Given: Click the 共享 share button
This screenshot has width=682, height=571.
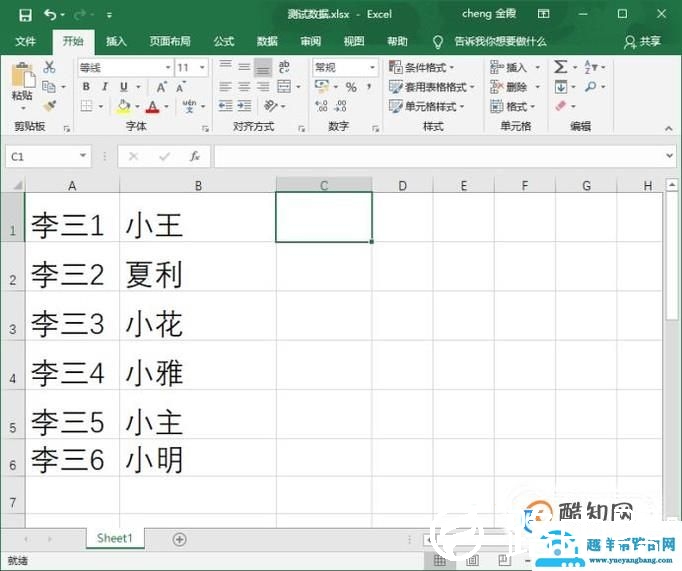Looking at the screenshot, I should [642, 42].
